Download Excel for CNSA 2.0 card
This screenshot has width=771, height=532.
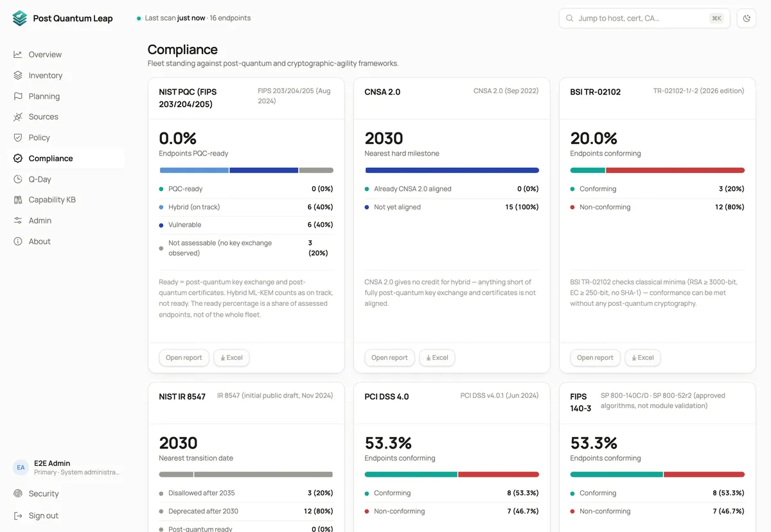click(x=437, y=358)
